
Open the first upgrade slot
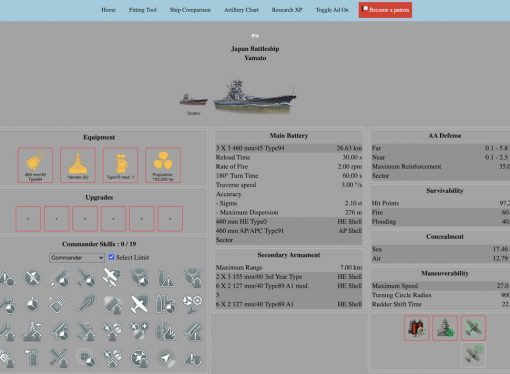click(28, 219)
